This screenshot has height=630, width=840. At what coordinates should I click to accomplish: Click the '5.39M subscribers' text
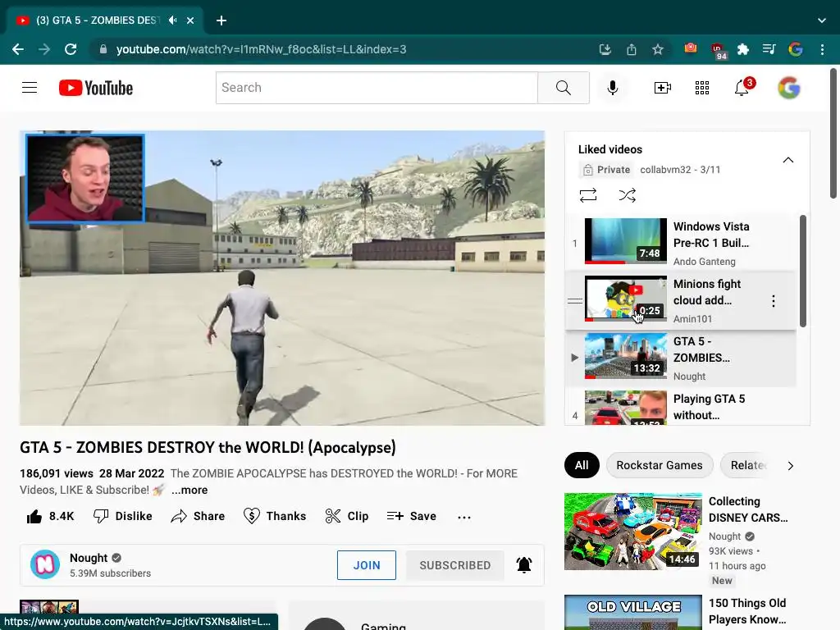(x=111, y=573)
